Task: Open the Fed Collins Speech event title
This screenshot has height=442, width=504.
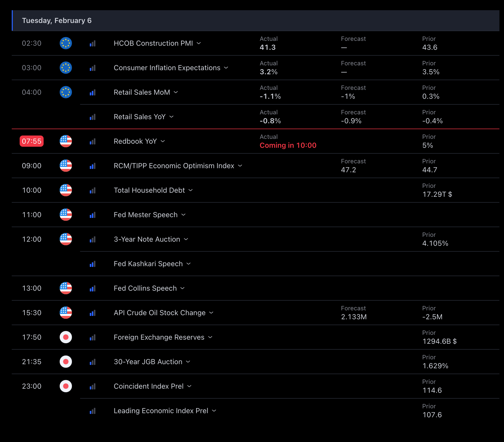Action: [145, 288]
